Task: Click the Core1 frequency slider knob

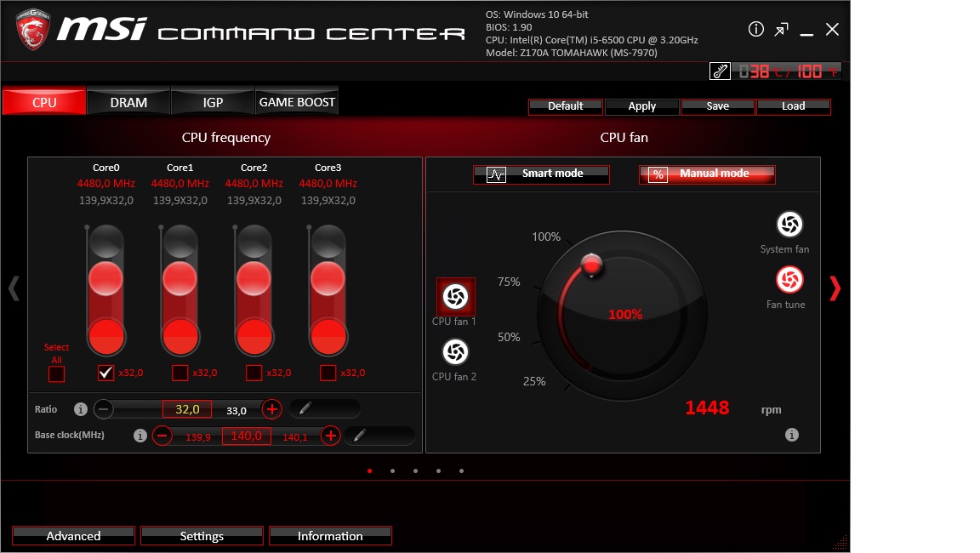Action: coord(180,278)
